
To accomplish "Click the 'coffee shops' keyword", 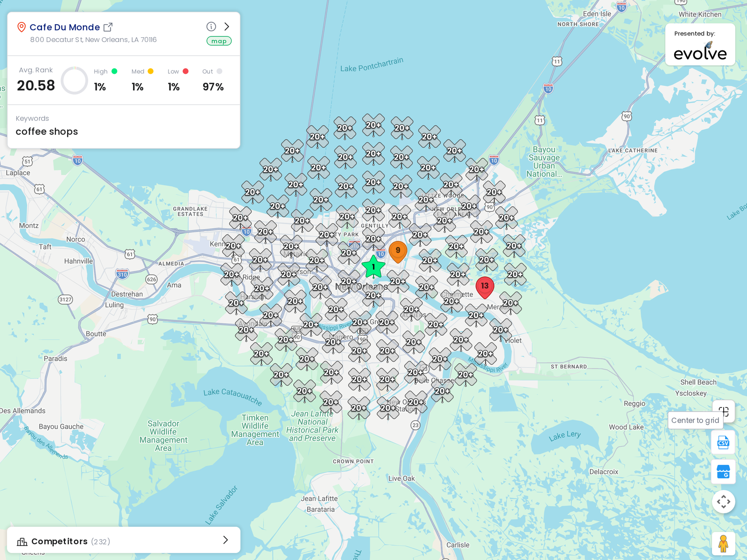I will point(47,132).
